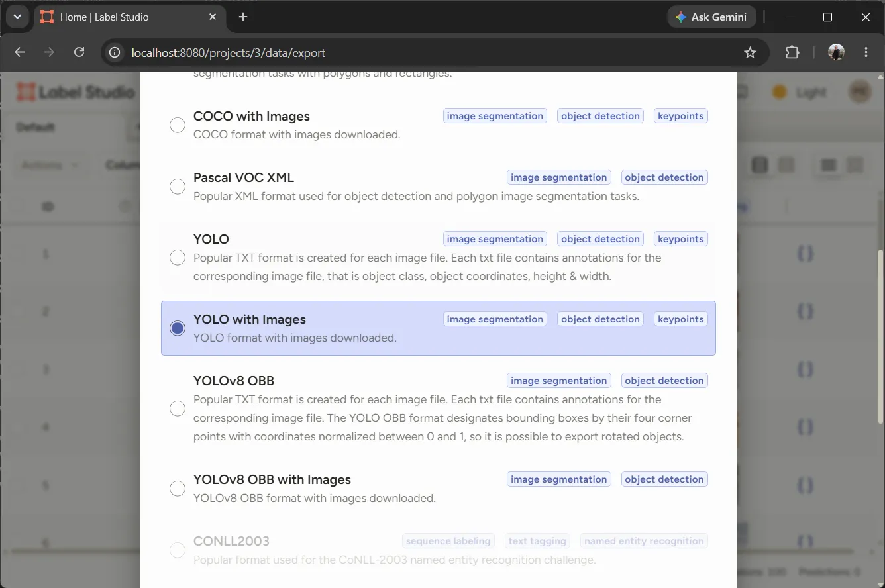The image size is (885, 588).
Task: Click the object detection tag on COCO with Images
Action: click(x=600, y=116)
